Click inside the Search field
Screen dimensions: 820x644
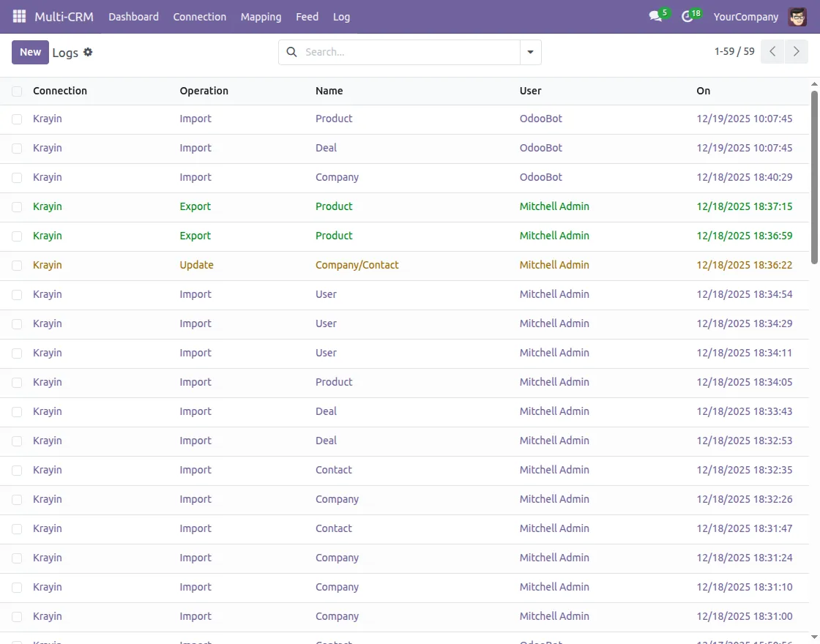tap(403, 52)
